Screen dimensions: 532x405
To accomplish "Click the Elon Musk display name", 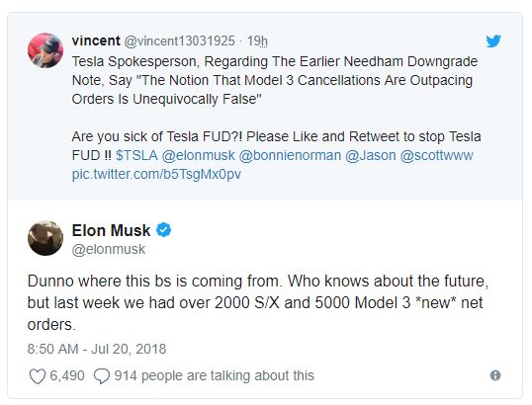I will click(111, 230).
